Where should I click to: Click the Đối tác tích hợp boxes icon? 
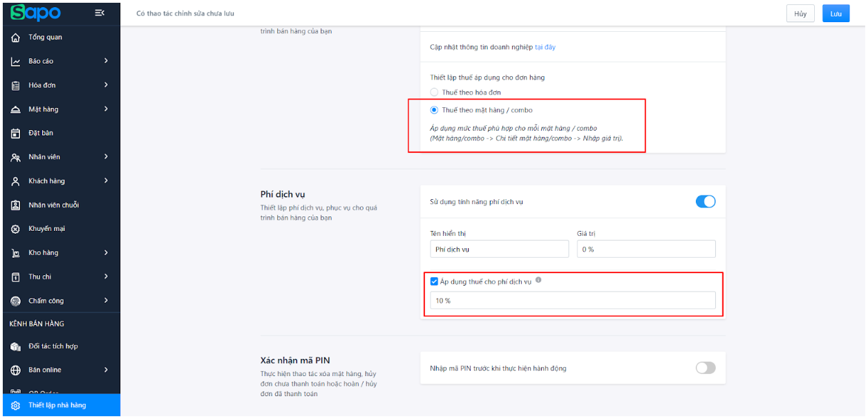(15, 346)
